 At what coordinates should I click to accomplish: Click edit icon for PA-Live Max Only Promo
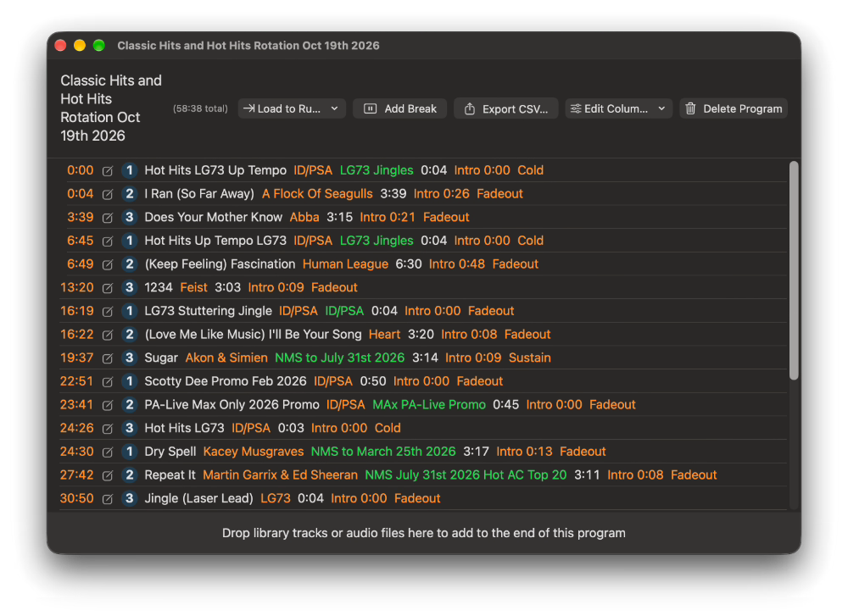(108, 405)
